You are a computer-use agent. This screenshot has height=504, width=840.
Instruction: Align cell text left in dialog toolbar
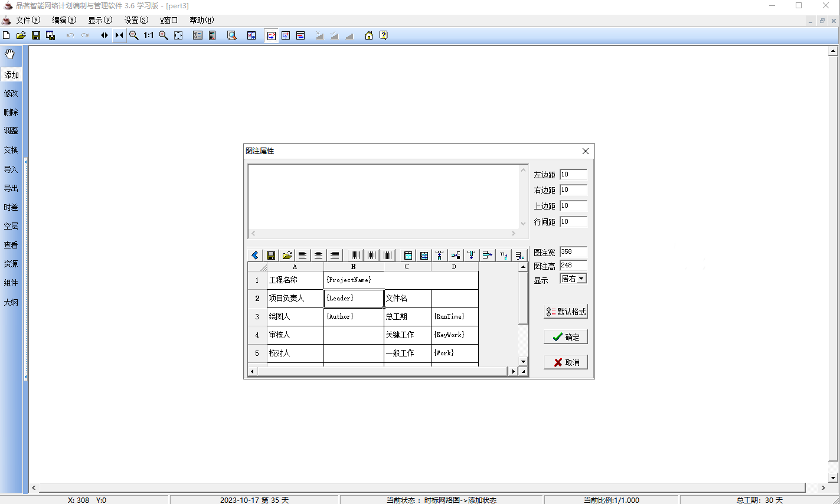click(x=302, y=255)
